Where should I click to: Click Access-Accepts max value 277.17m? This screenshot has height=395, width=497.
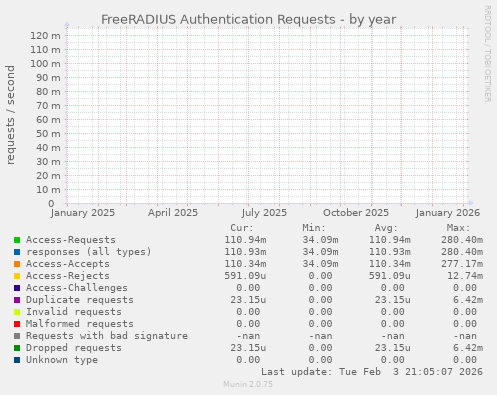462,264
